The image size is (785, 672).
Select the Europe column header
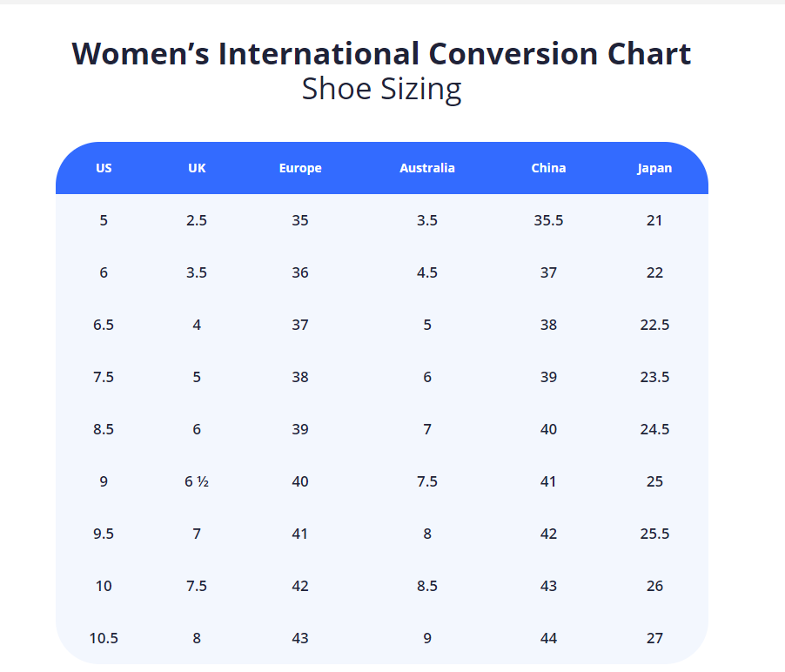click(x=300, y=168)
